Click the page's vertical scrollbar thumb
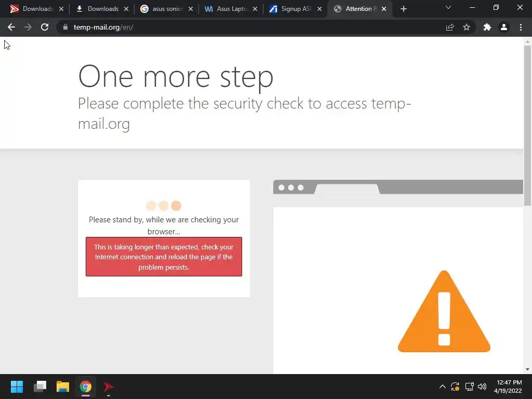Image resolution: width=532 pixels, height=399 pixels. click(x=527, y=126)
